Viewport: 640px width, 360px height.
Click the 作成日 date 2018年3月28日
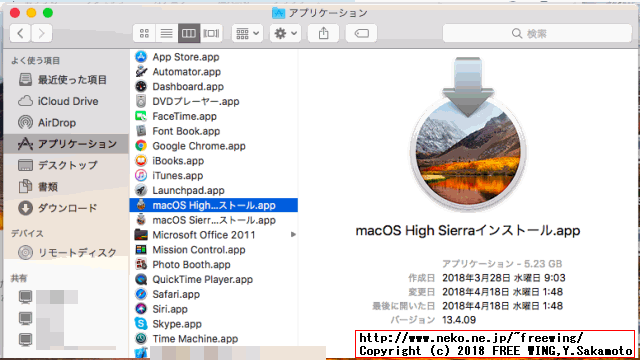(x=476, y=278)
